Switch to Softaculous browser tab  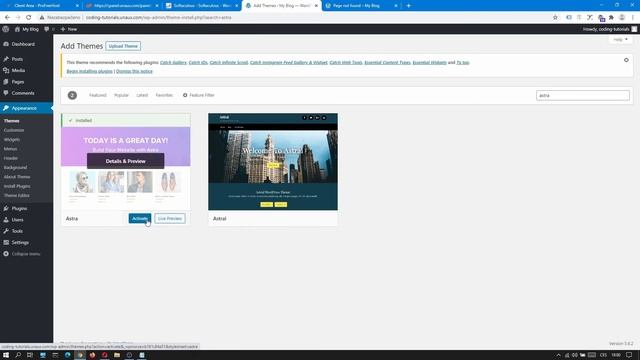click(202, 6)
